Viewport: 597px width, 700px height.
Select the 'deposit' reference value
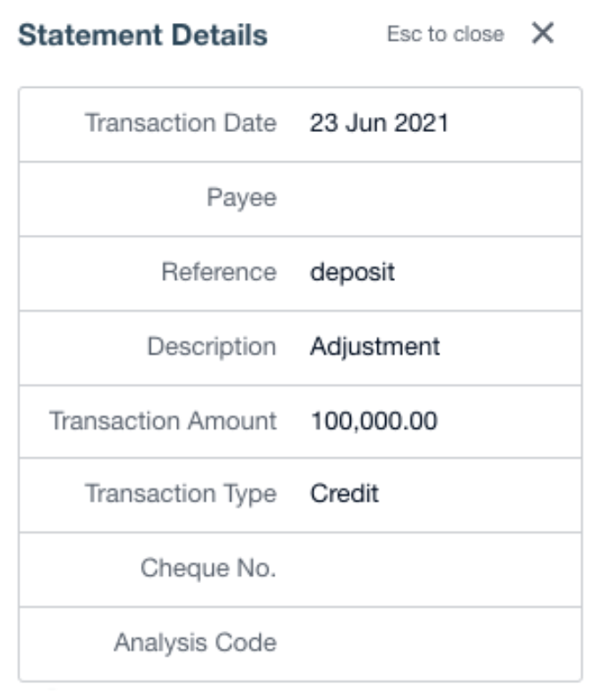pos(352,272)
